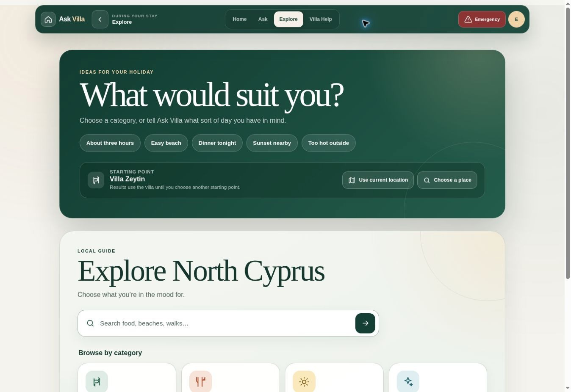571x392 pixels.
Task: Click Use current location button
Action: pos(378,180)
